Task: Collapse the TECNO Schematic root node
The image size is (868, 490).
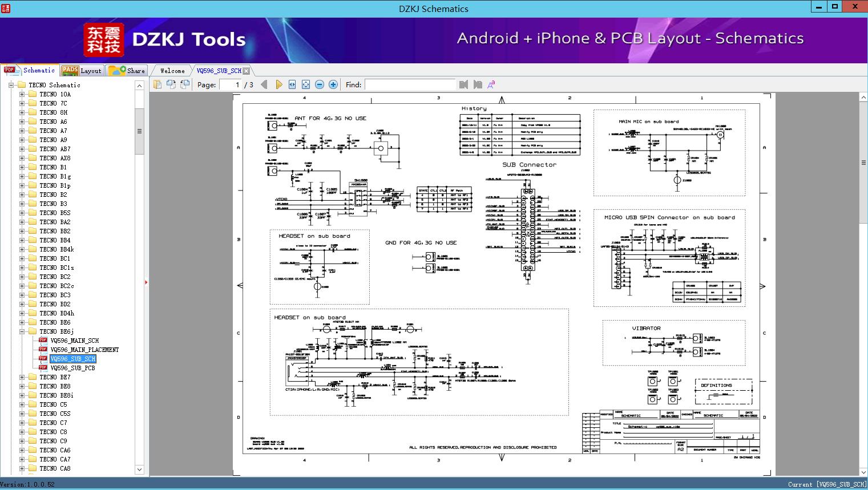Action: pyautogui.click(x=11, y=85)
